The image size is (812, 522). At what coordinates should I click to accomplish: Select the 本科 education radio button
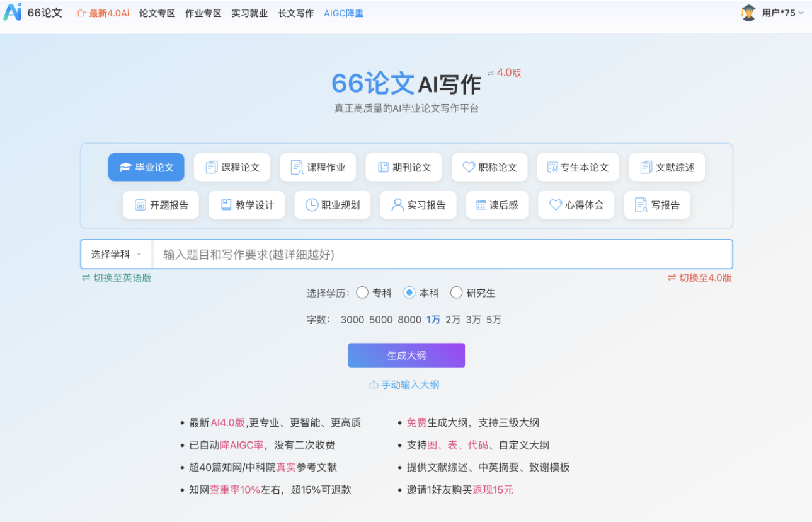(409, 293)
